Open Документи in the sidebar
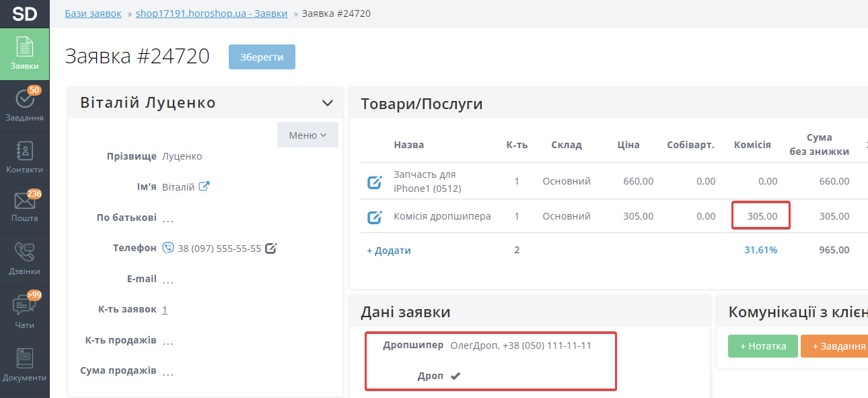 click(x=24, y=364)
